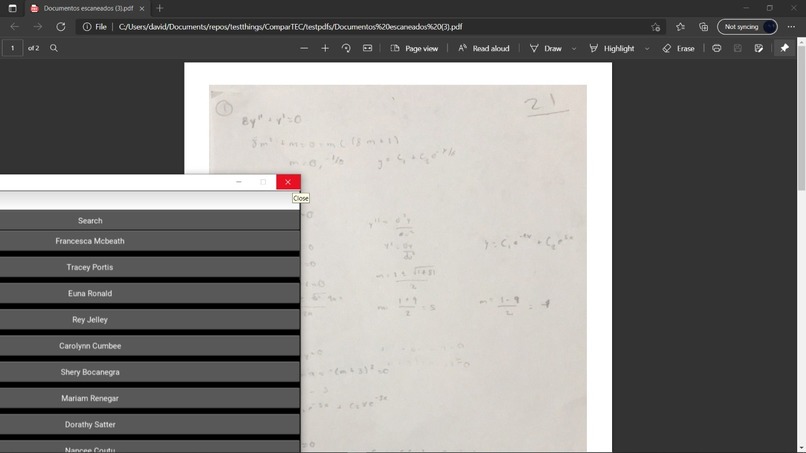Save the PDF document
This screenshot has height=453, width=806.
[738, 48]
